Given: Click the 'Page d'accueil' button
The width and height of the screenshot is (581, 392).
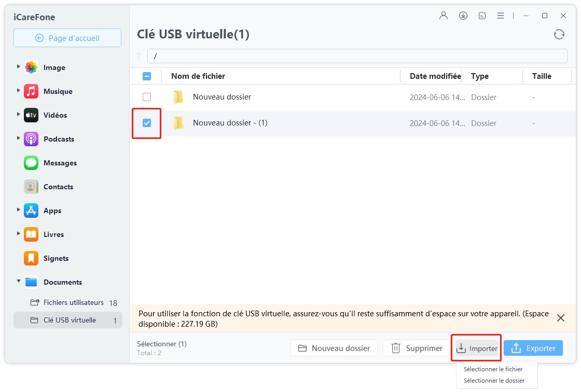Looking at the screenshot, I should click(67, 37).
